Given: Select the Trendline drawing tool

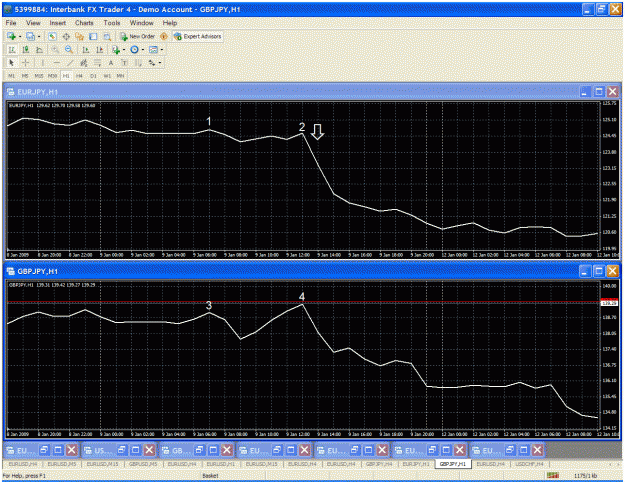Looking at the screenshot, I should tap(70, 63).
